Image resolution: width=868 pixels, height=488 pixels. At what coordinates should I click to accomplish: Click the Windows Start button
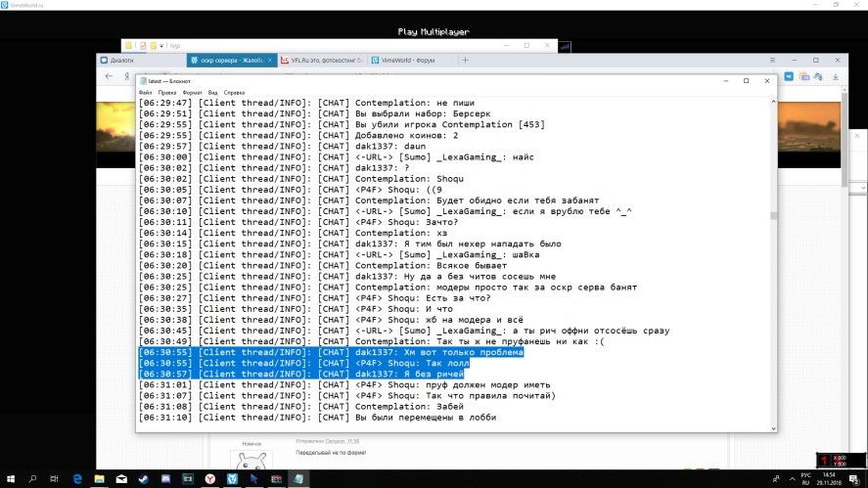(x=9, y=479)
